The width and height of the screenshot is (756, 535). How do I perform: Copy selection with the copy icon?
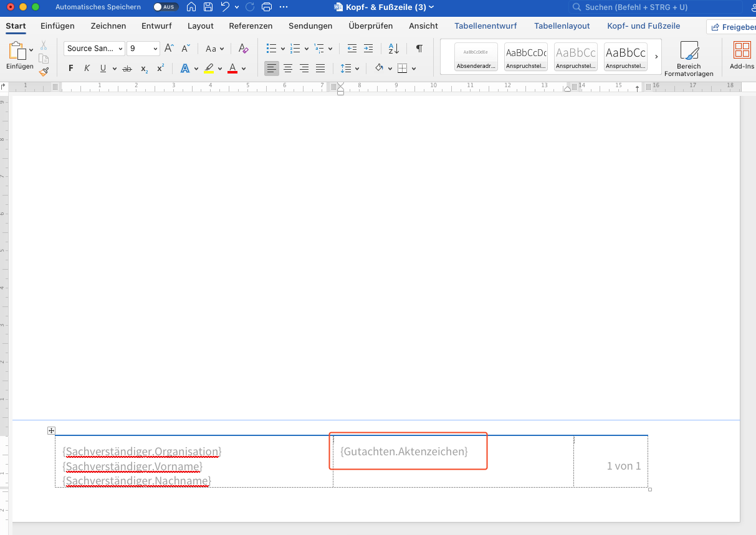point(44,59)
